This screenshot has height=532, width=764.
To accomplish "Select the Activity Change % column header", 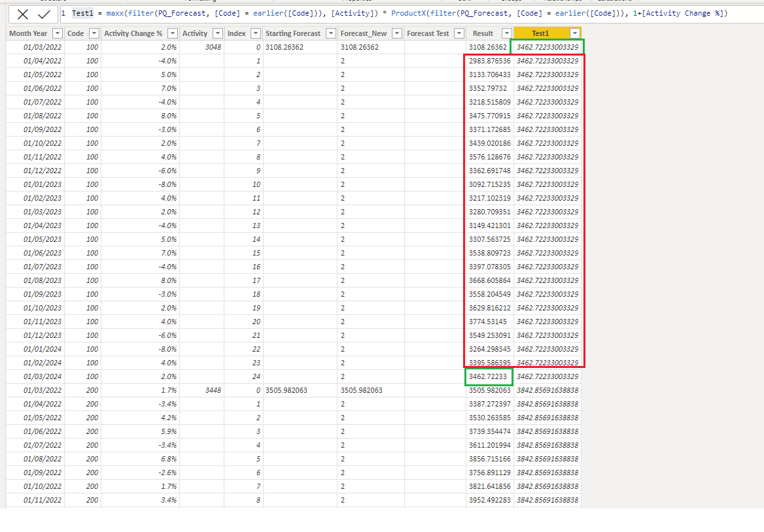I will (x=133, y=33).
